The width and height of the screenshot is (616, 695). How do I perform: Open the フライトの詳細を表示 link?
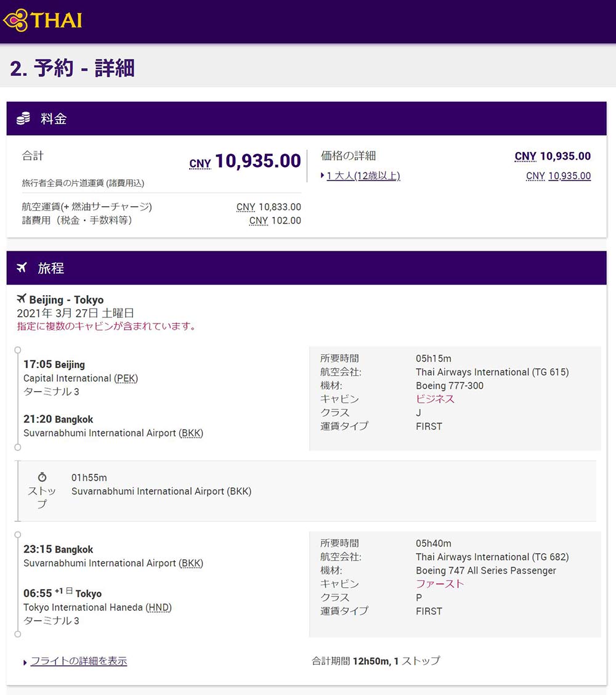79,661
